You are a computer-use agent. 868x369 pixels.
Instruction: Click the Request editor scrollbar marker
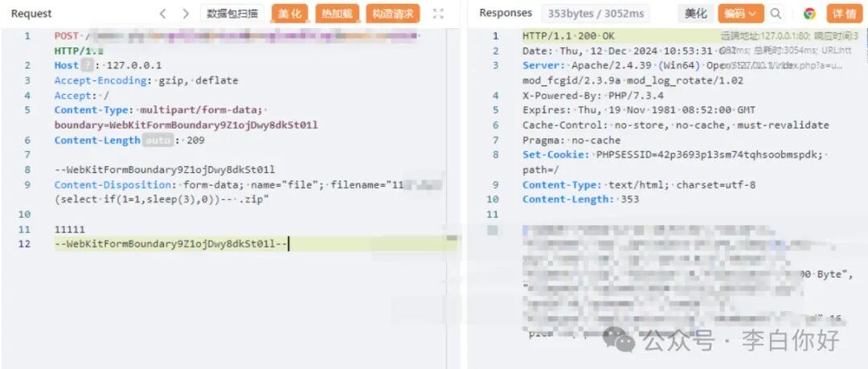click(x=452, y=238)
